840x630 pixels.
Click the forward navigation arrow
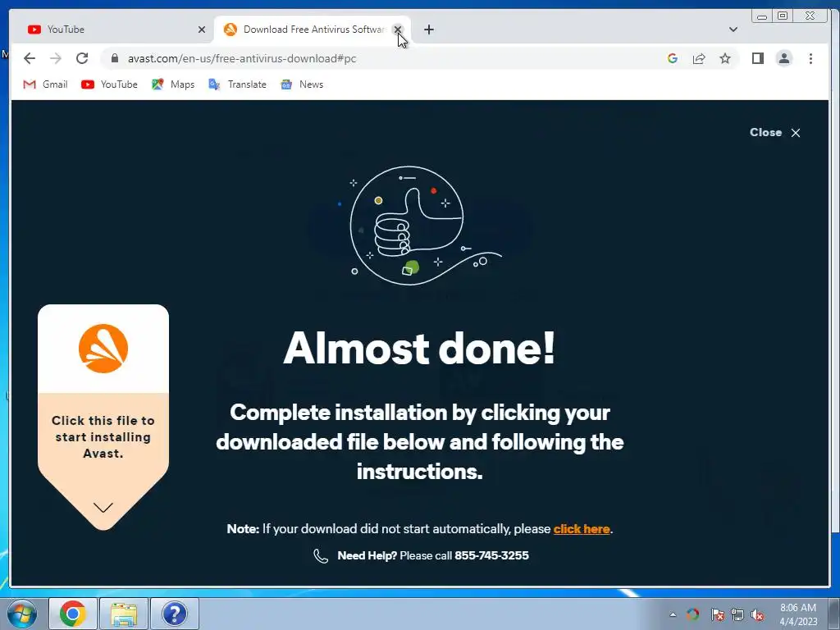pos(56,58)
